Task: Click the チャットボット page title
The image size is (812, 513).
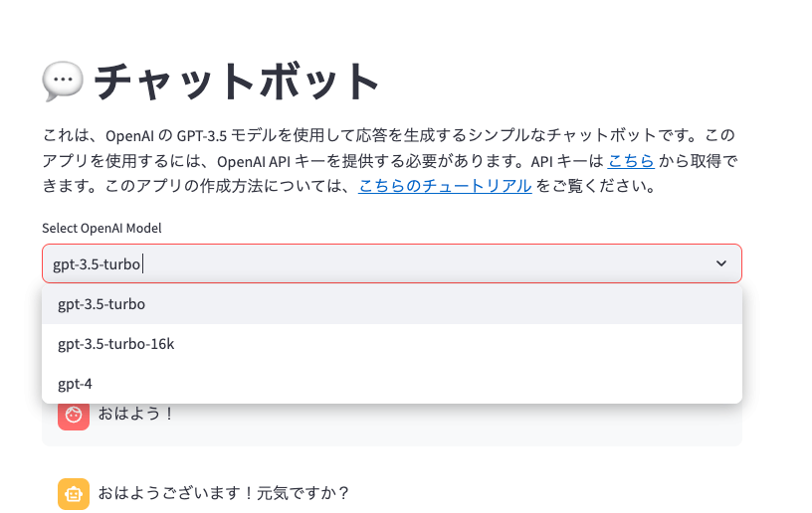Action: click(x=237, y=82)
